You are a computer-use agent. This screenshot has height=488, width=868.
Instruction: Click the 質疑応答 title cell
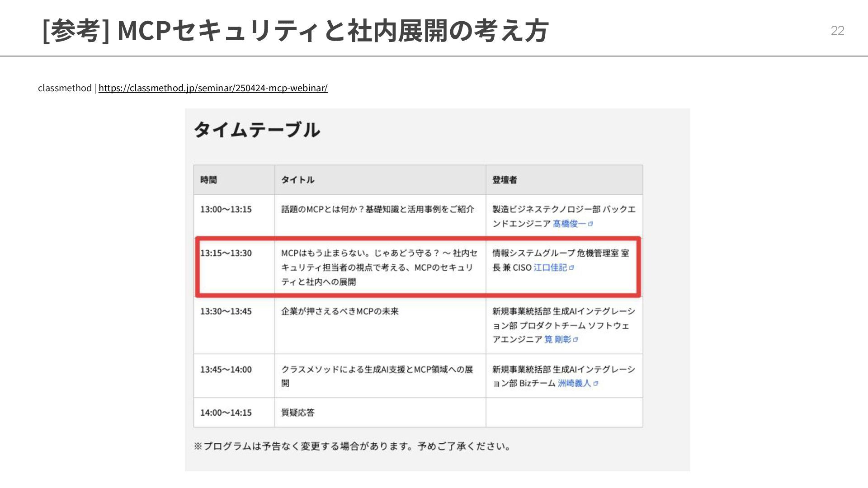tap(298, 413)
